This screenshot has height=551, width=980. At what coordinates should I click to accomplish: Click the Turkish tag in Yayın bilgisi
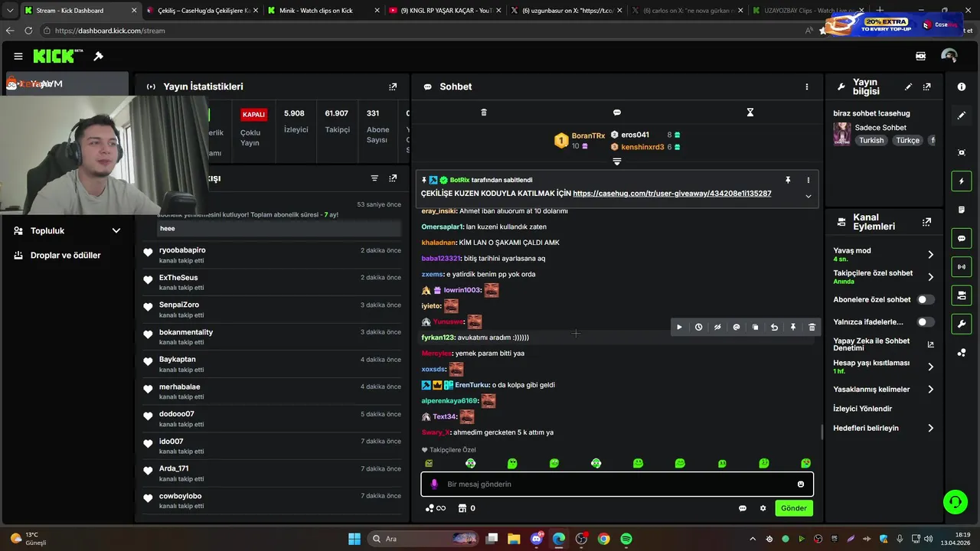tap(871, 141)
